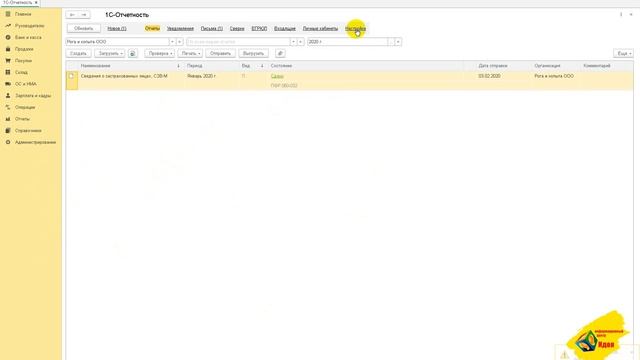Close the 1С-Отчетность window tab

[x=36, y=2]
